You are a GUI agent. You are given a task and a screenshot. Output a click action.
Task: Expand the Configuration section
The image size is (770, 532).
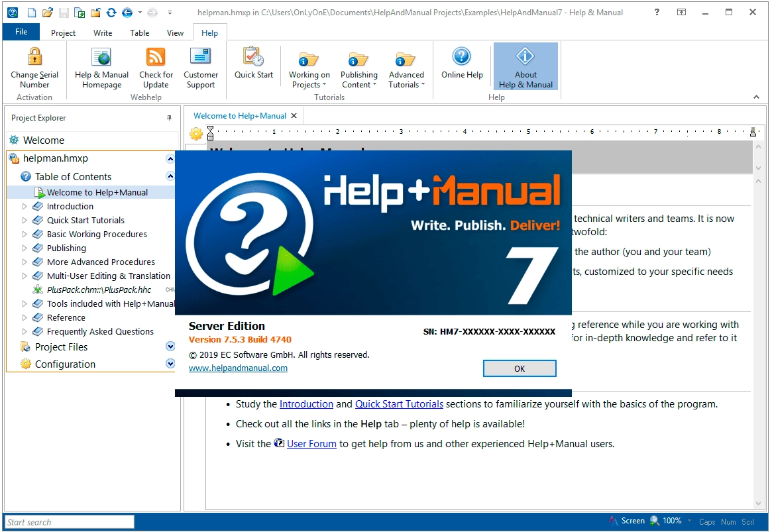[x=170, y=364]
